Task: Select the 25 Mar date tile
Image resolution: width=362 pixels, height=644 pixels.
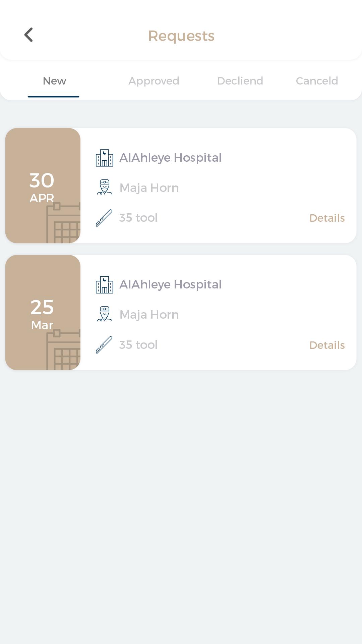Action: [43, 312]
